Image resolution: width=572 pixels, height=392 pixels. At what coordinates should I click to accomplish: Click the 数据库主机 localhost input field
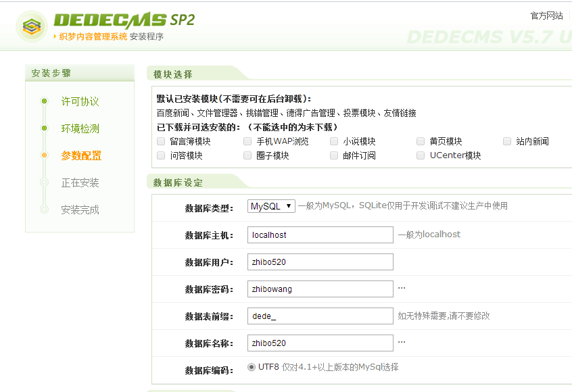click(320, 235)
